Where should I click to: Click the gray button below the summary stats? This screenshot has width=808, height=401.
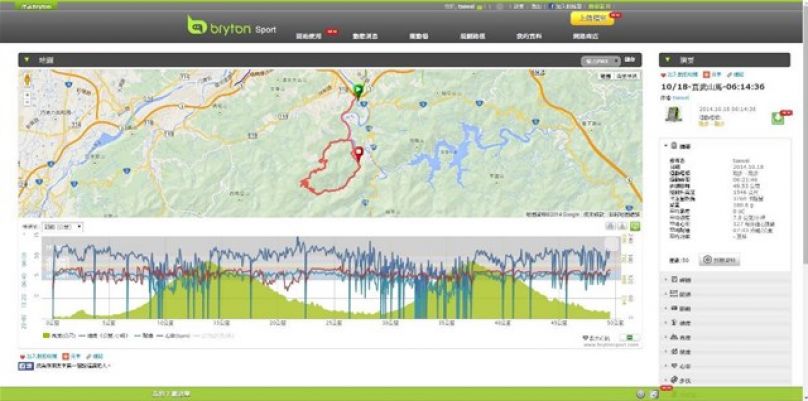pos(719,260)
